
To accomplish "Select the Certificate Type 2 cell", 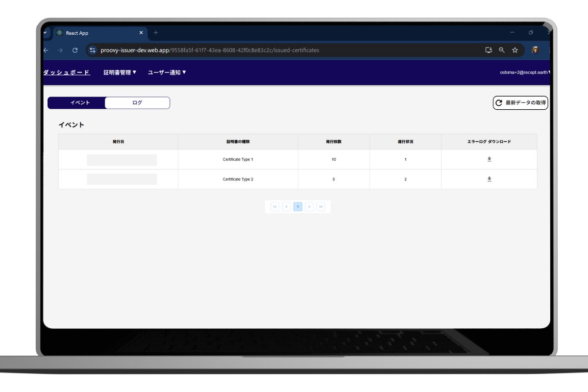I will pos(238,179).
